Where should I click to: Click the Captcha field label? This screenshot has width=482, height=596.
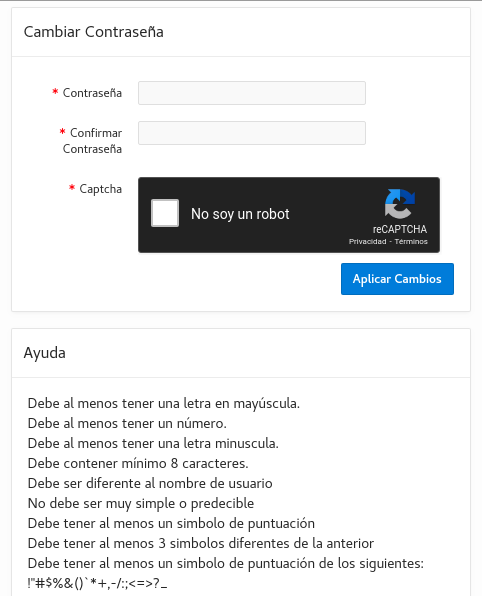pyautogui.click(x=101, y=189)
